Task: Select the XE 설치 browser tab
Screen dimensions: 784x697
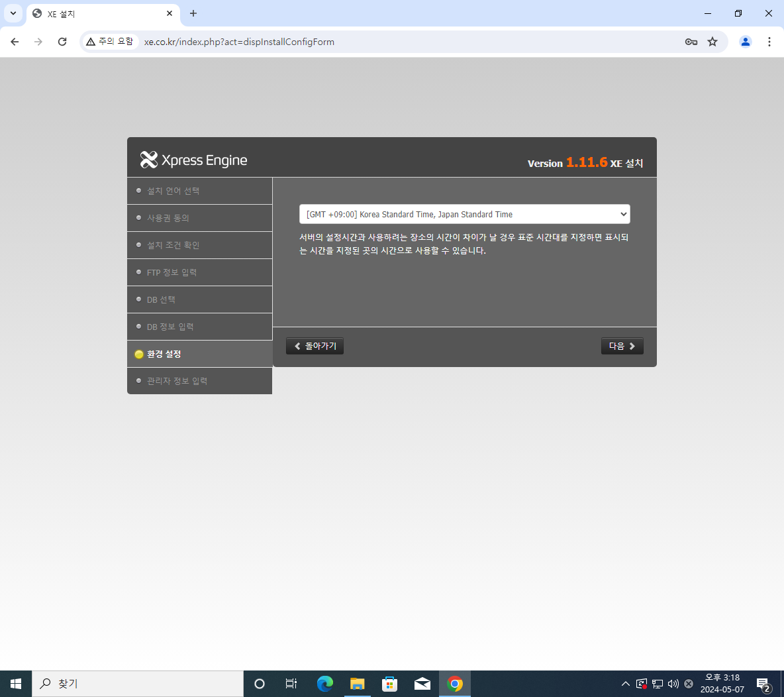Action: point(103,14)
